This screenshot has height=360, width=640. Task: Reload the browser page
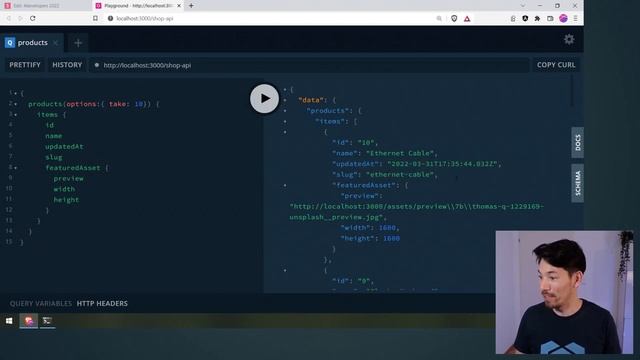33,18
